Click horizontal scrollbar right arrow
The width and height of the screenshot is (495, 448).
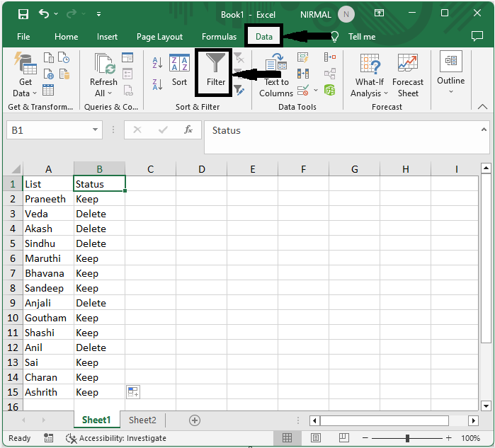click(x=473, y=420)
